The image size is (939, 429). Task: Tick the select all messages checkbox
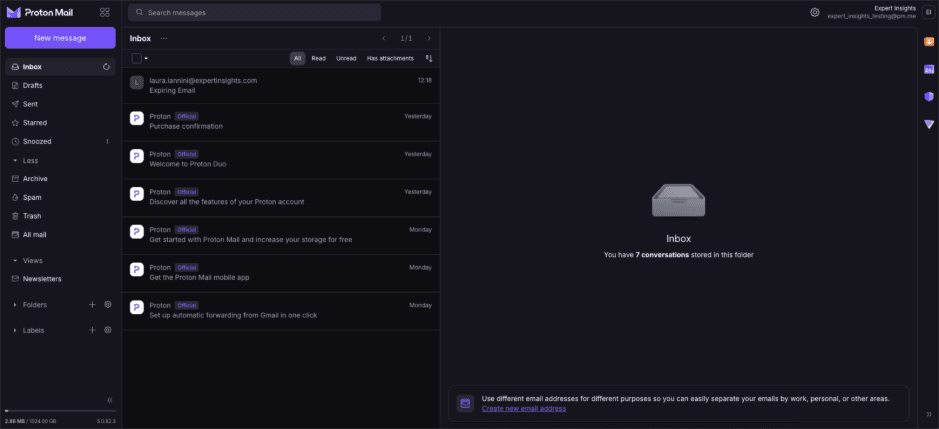[x=137, y=58]
